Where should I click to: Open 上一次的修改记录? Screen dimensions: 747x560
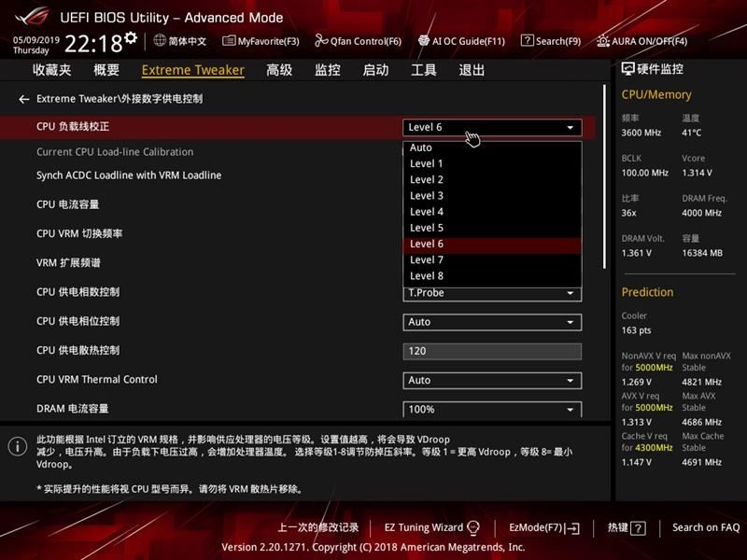click(318, 527)
